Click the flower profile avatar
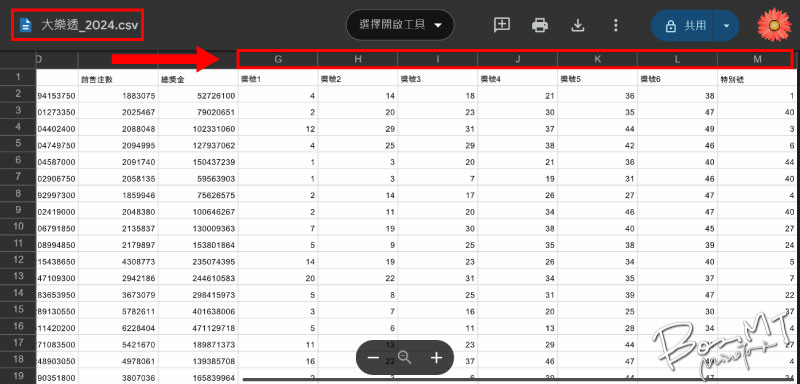800x384 pixels. (x=774, y=25)
